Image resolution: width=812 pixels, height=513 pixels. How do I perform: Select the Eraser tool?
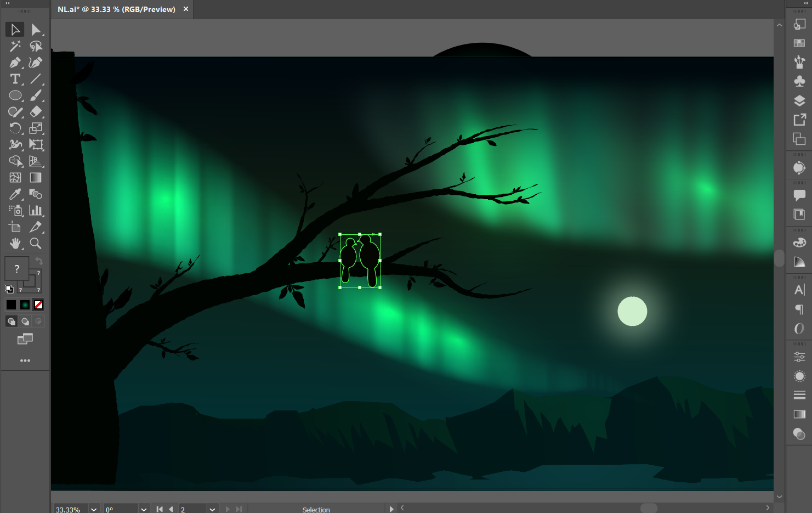click(x=36, y=112)
